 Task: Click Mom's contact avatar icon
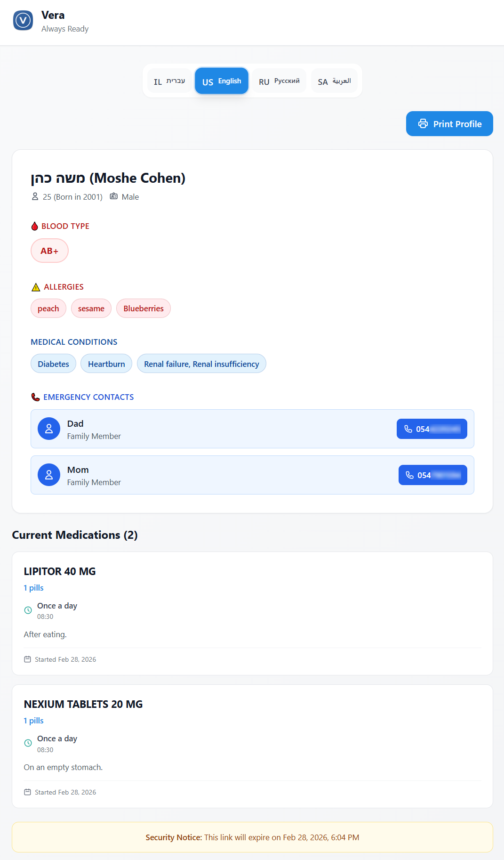tap(49, 475)
